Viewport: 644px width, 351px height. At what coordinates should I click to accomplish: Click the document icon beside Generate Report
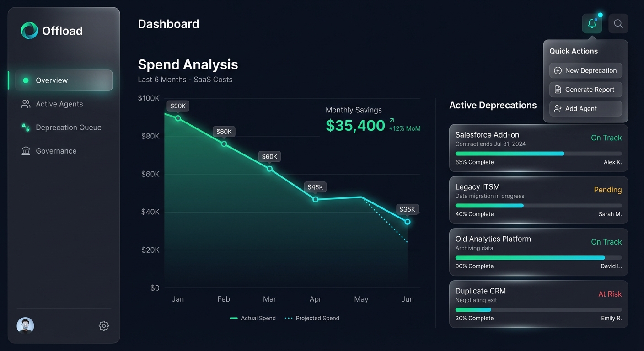click(558, 90)
